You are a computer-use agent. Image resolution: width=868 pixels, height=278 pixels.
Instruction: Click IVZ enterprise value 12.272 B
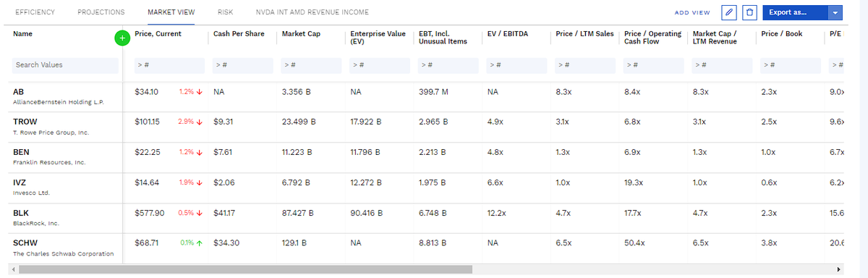[x=366, y=183]
